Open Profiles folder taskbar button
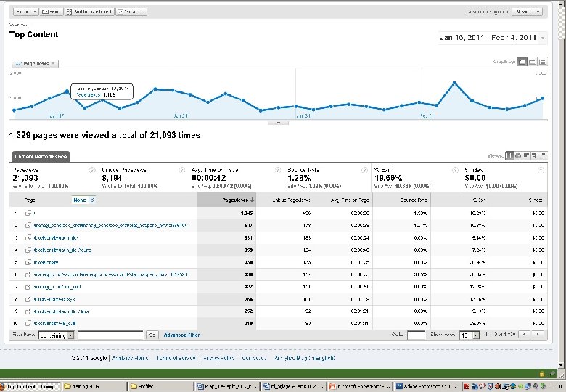The image size is (566, 392). [160, 386]
